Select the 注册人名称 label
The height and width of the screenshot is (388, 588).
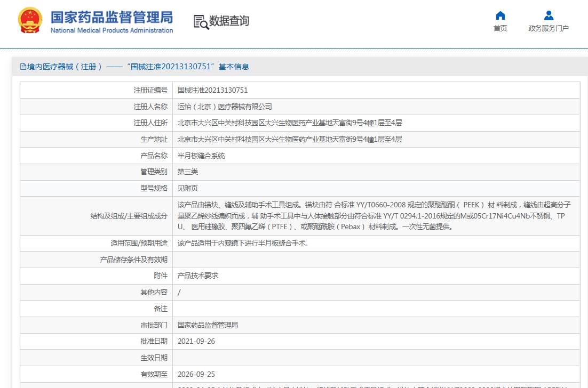pyautogui.click(x=150, y=107)
